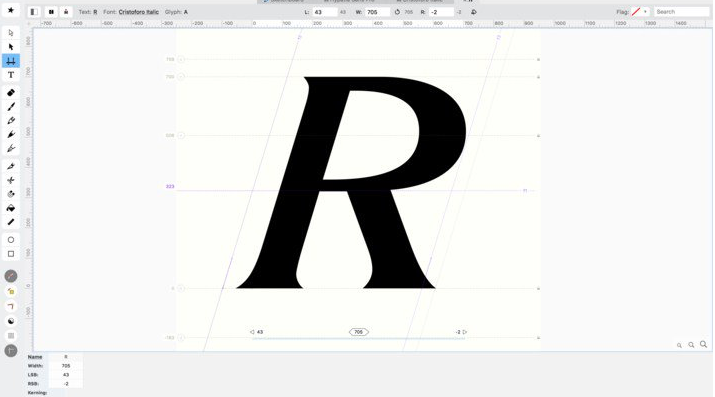Select the Text tool
Screen dimensions: 715x397
pyautogui.click(x=11, y=75)
